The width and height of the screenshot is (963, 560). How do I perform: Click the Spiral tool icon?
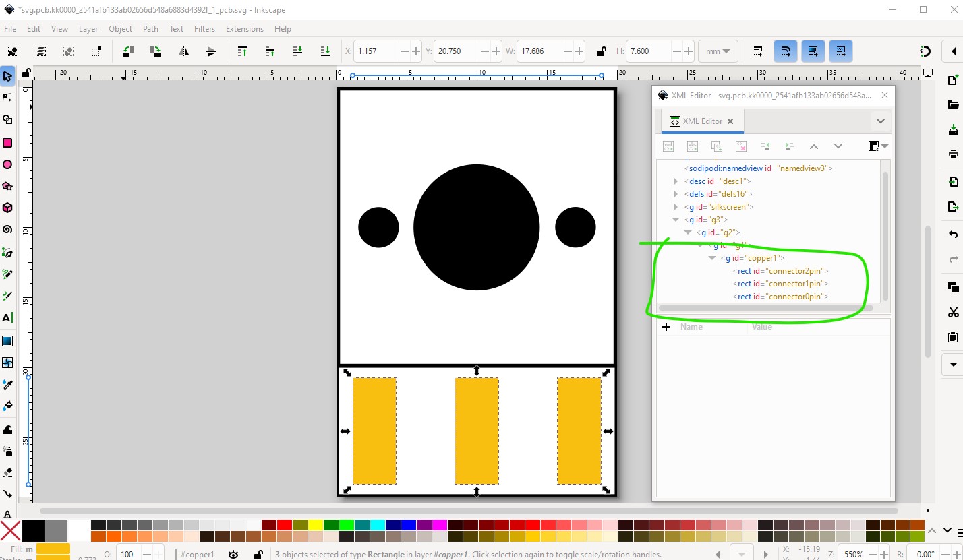[x=7, y=230]
